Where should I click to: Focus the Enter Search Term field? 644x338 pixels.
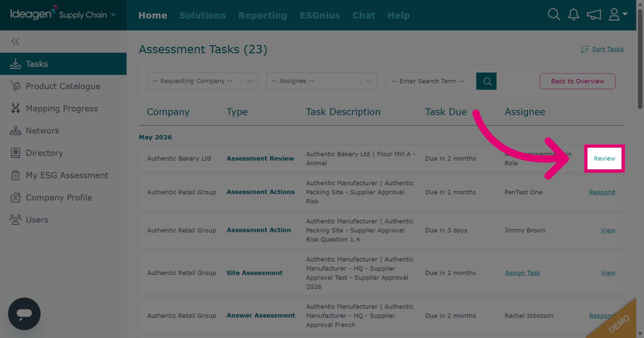click(x=431, y=81)
